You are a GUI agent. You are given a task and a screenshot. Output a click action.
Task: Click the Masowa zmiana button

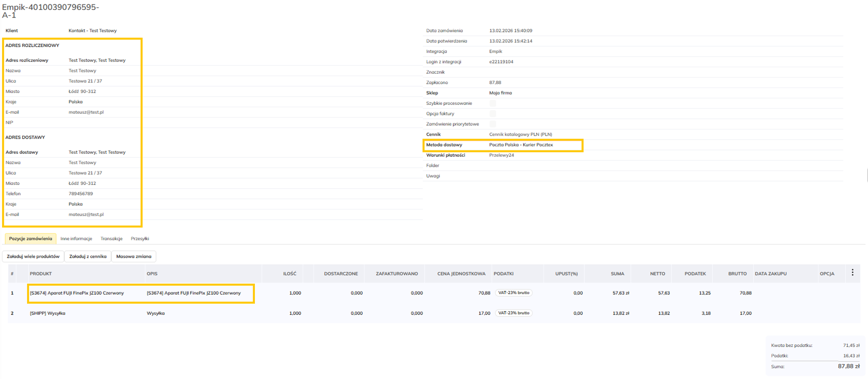click(x=134, y=257)
